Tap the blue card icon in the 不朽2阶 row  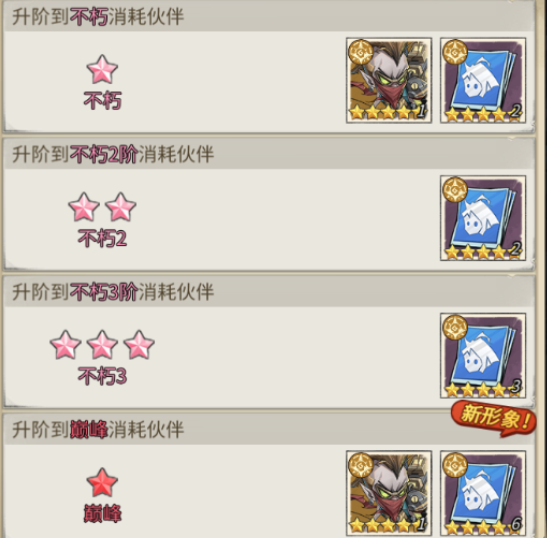[483, 218]
